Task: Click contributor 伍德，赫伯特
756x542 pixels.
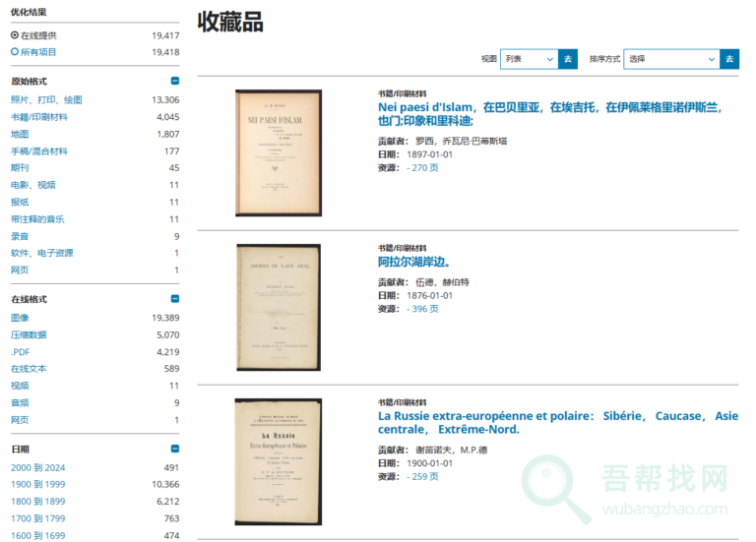Action: coord(442,282)
